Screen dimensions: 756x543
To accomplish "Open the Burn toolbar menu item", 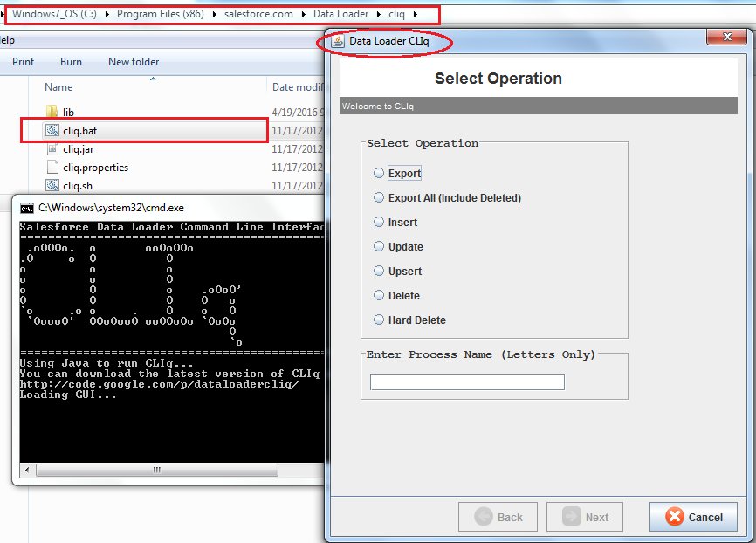I will pyautogui.click(x=71, y=62).
